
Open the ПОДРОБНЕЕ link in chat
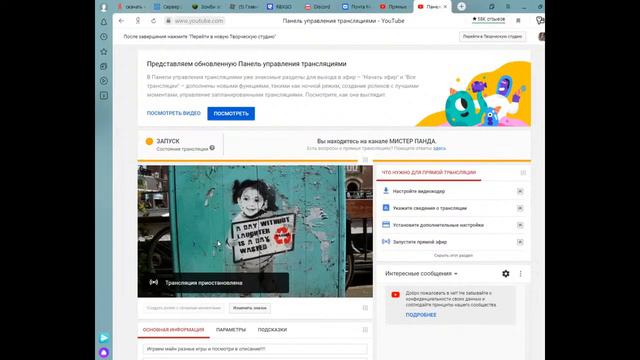(x=421, y=315)
